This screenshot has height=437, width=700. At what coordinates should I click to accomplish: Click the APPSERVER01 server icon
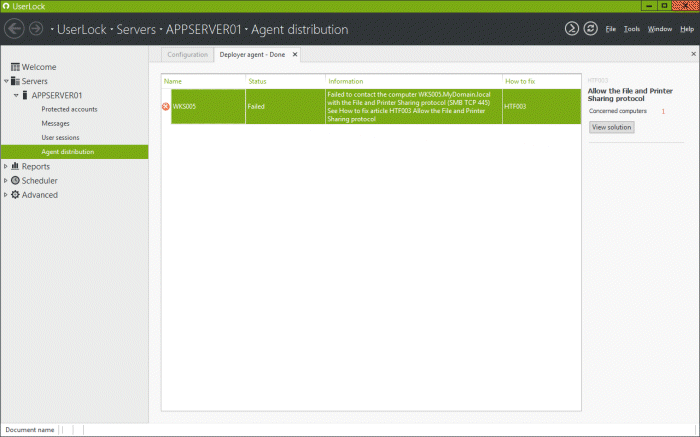pyautogui.click(x=25, y=95)
